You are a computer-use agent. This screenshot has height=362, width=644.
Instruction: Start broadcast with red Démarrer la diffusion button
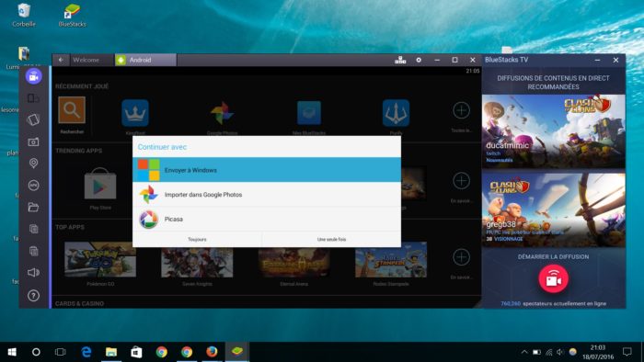(x=553, y=278)
